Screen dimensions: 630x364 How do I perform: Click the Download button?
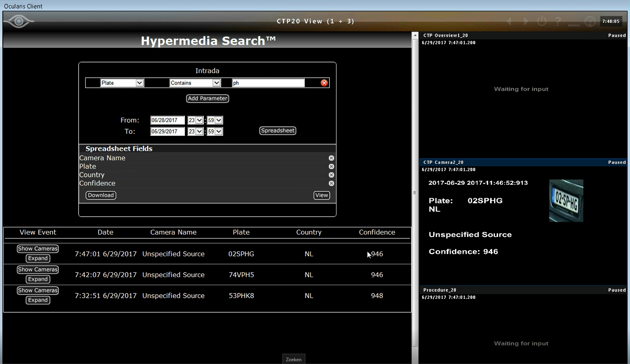click(x=101, y=195)
